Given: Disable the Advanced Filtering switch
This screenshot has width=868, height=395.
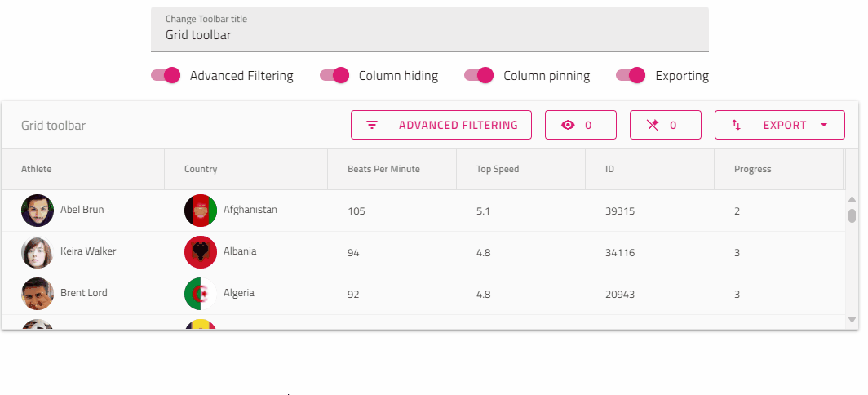Looking at the screenshot, I should coord(166,75).
